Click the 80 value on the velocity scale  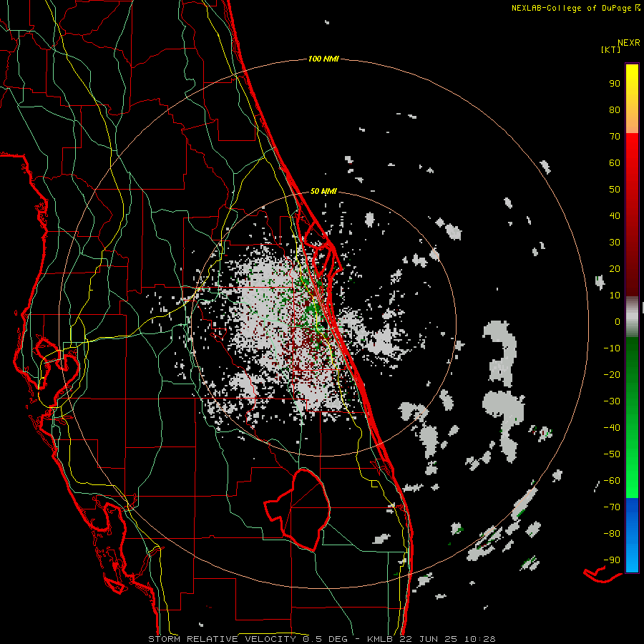(615, 110)
